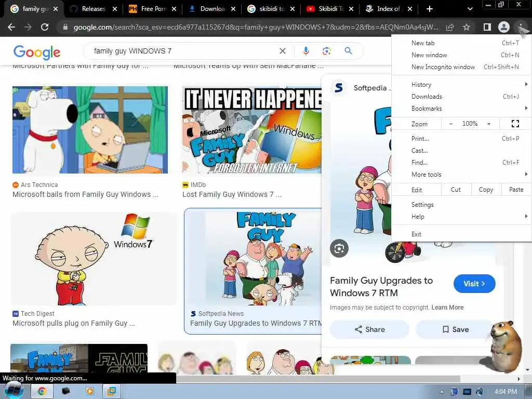Show hidden system tray icons
The image size is (532, 399).
(x=442, y=392)
